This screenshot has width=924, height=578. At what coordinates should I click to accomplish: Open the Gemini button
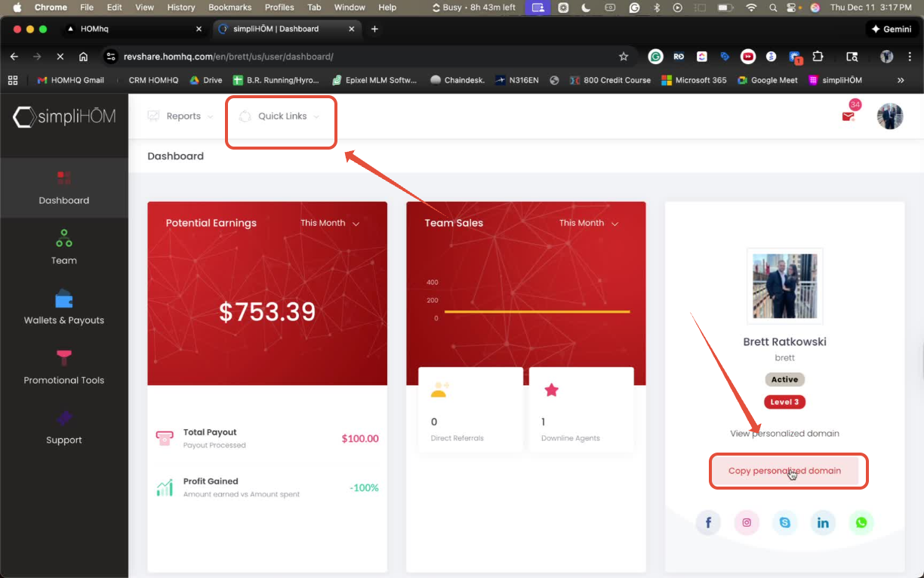pos(891,29)
